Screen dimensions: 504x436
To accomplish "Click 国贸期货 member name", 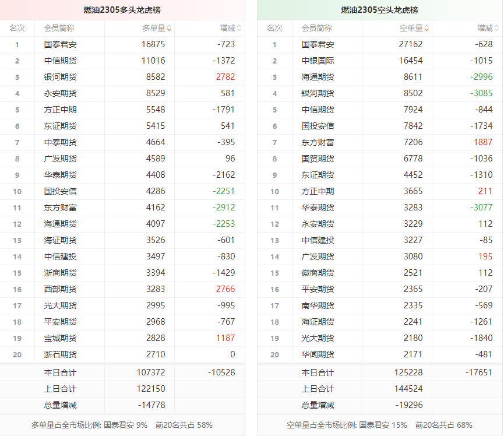I will click(318, 159).
